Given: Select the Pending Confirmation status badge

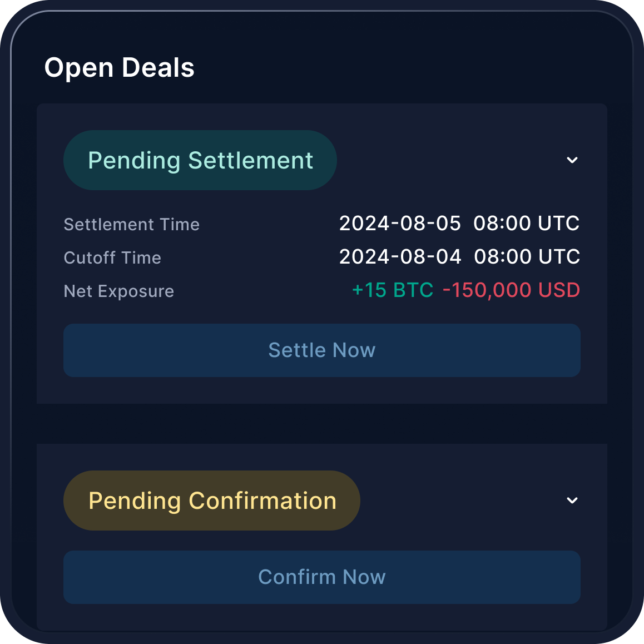Looking at the screenshot, I should click(211, 501).
